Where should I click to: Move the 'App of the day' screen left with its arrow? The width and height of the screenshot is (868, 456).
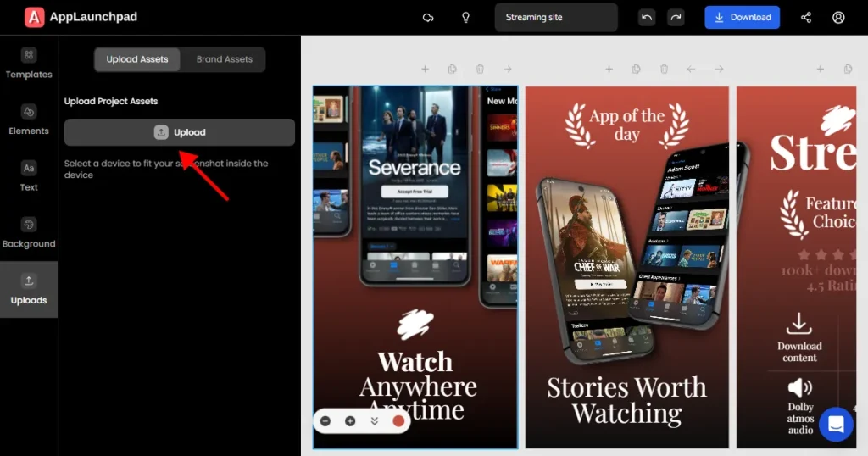tap(691, 70)
